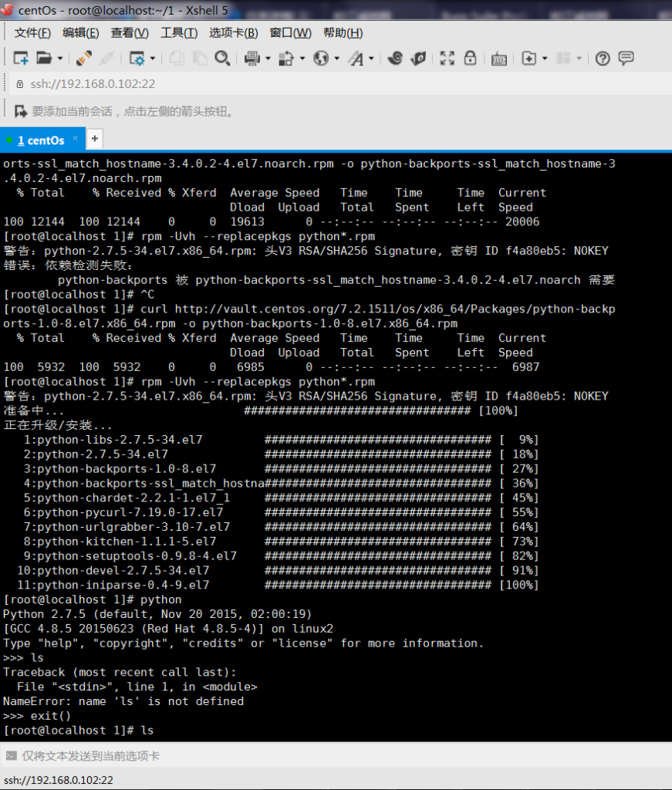This screenshot has width=672, height=790.
Task: Click the Paste icon in toolbar
Action: click(x=200, y=59)
